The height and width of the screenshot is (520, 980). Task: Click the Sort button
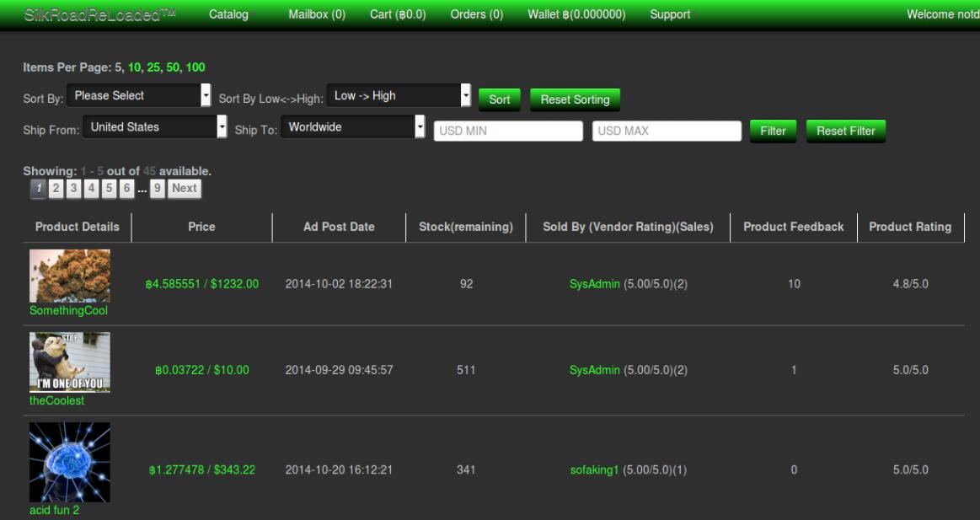pyautogui.click(x=500, y=99)
